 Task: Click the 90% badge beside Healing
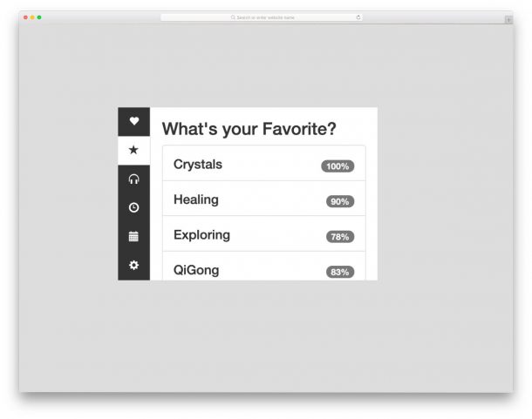click(x=340, y=201)
